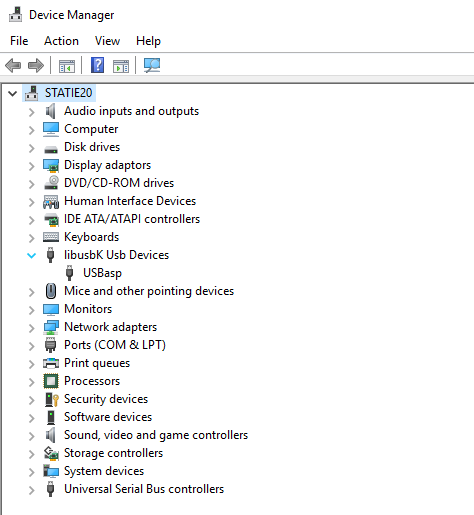Select Sound, video and game controllers
This screenshot has width=474, height=515.
(x=156, y=435)
